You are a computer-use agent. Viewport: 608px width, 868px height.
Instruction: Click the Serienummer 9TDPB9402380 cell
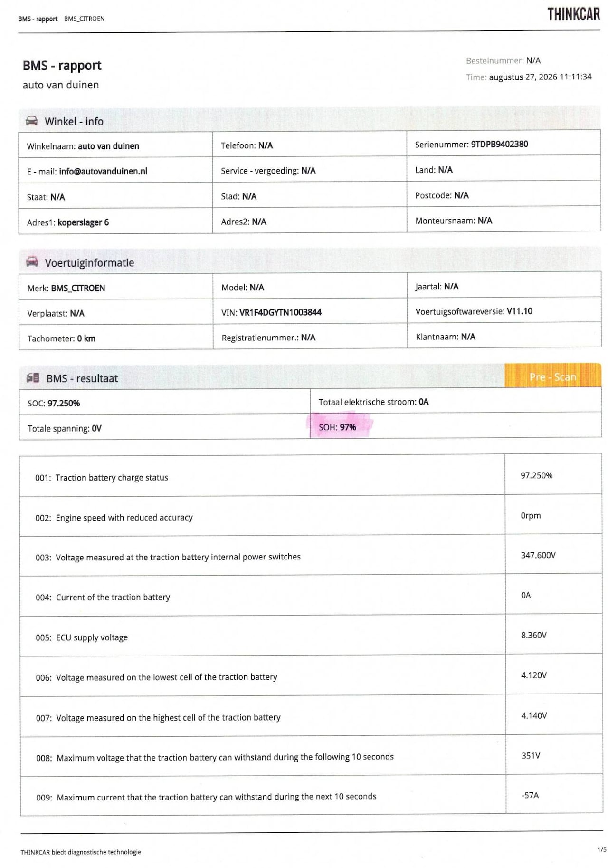coord(503,144)
